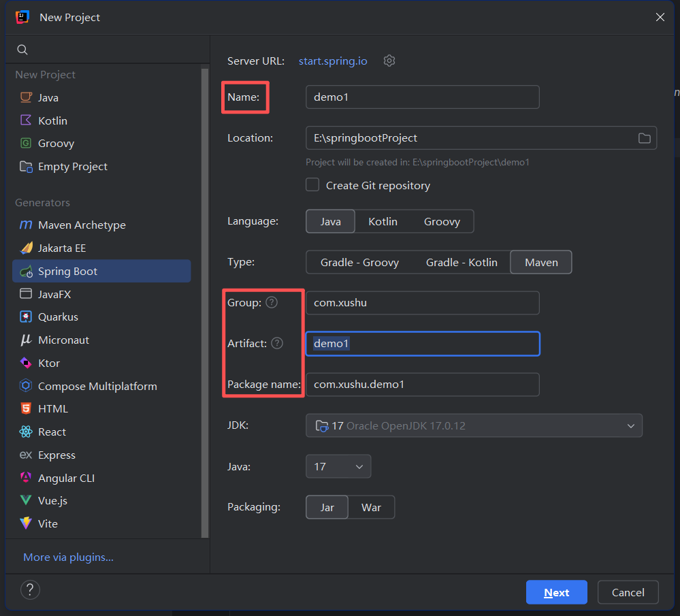The width and height of the screenshot is (680, 616).
Task: Click the Compose Multiplatform hexagon icon
Action: [x=26, y=386]
